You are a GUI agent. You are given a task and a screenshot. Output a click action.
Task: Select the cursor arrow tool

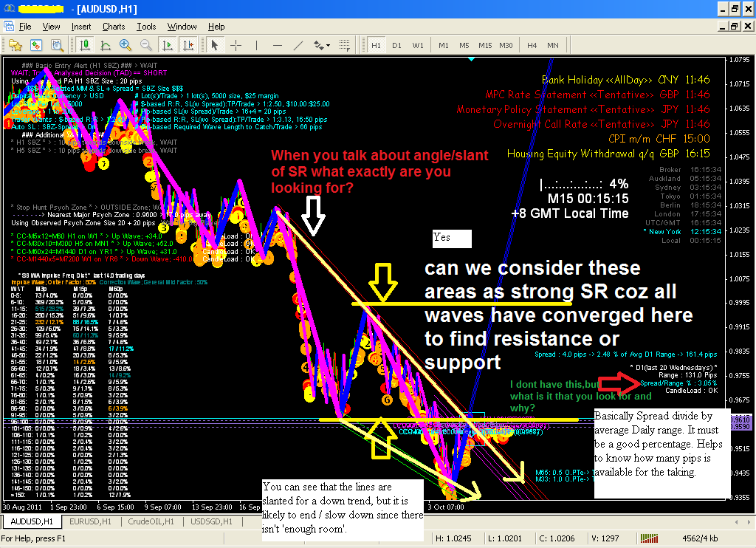click(x=213, y=45)
